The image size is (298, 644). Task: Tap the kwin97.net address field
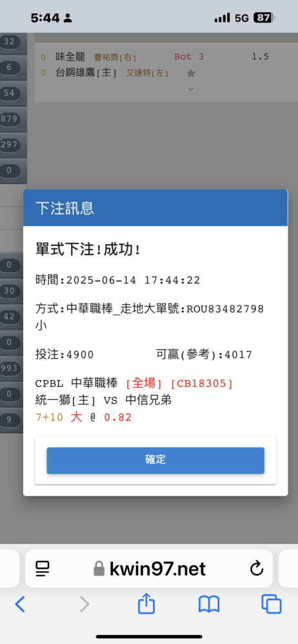coord(149,569)
